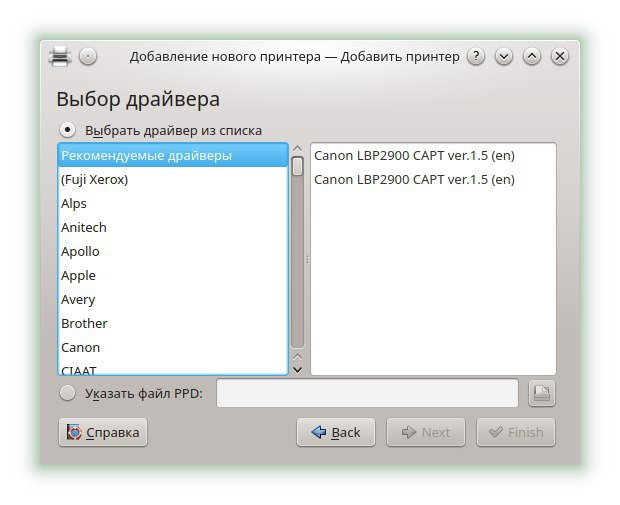620x505 pixels.
Task: Click the Finish button
Action: pos(516,432)
